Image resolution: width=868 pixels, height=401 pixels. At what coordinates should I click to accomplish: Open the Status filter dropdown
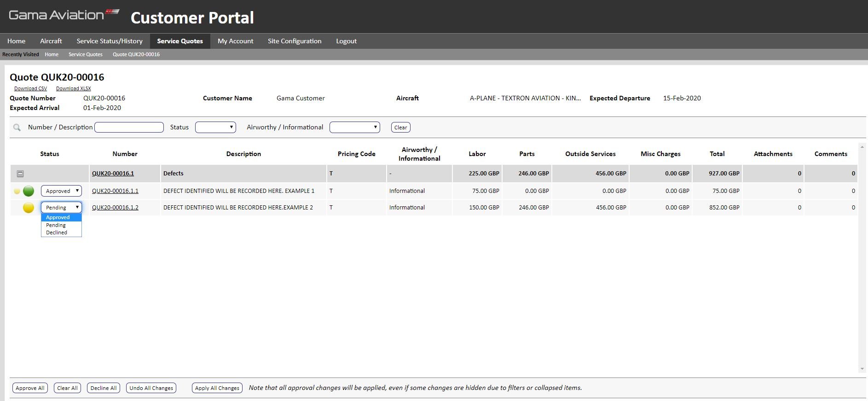[x=215, y=127]
